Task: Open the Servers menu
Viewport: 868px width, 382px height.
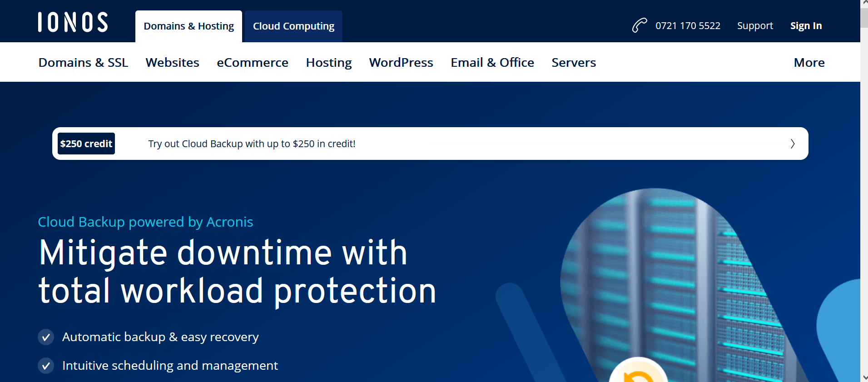Action: pyautogui.click(x=574, y=63)
